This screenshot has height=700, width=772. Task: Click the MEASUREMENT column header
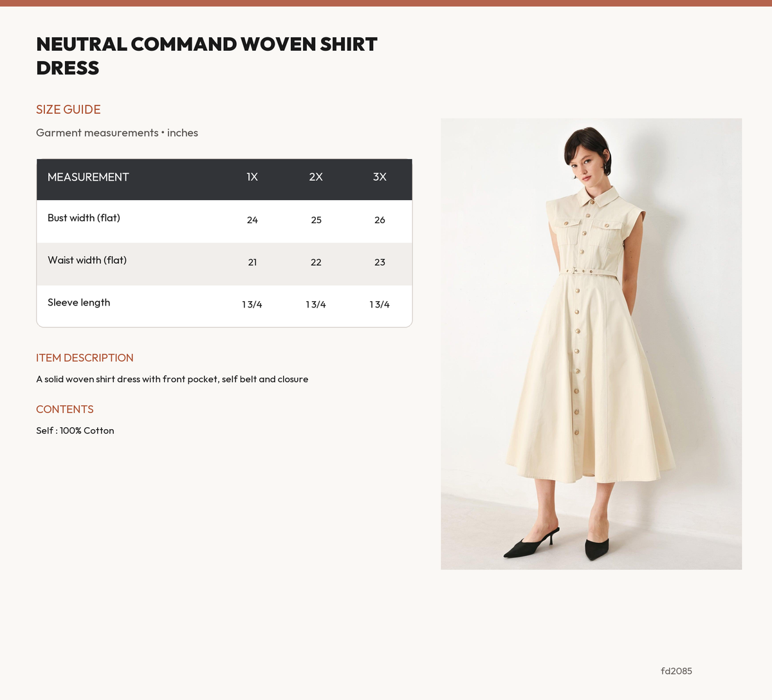(88, 177)
